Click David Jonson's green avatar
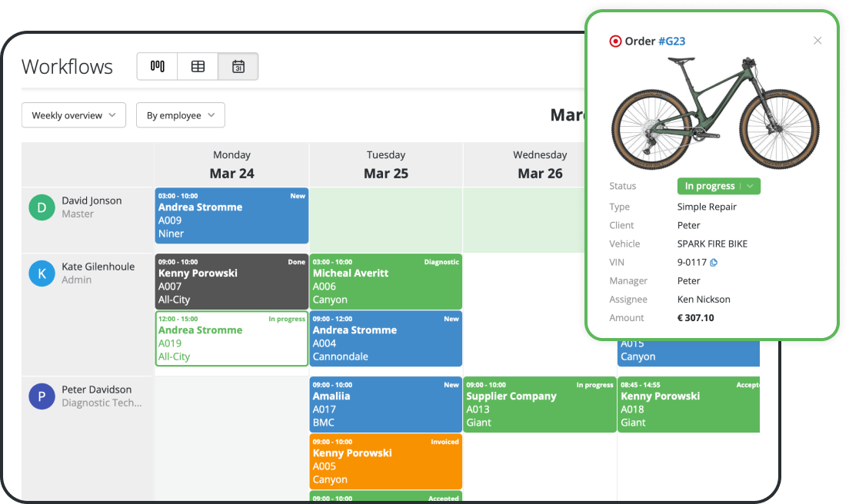Viewport: 849px width, 504px height. point(42,207)
